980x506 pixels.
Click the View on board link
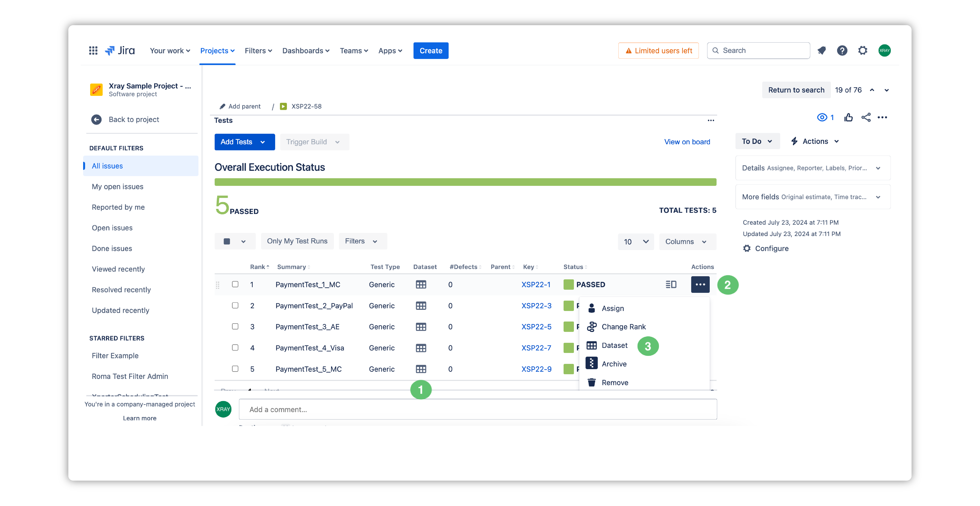click(687, 142)
